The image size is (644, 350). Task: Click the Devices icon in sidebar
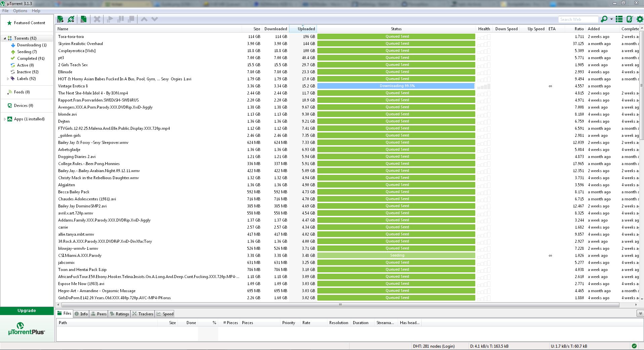[10, 106]
